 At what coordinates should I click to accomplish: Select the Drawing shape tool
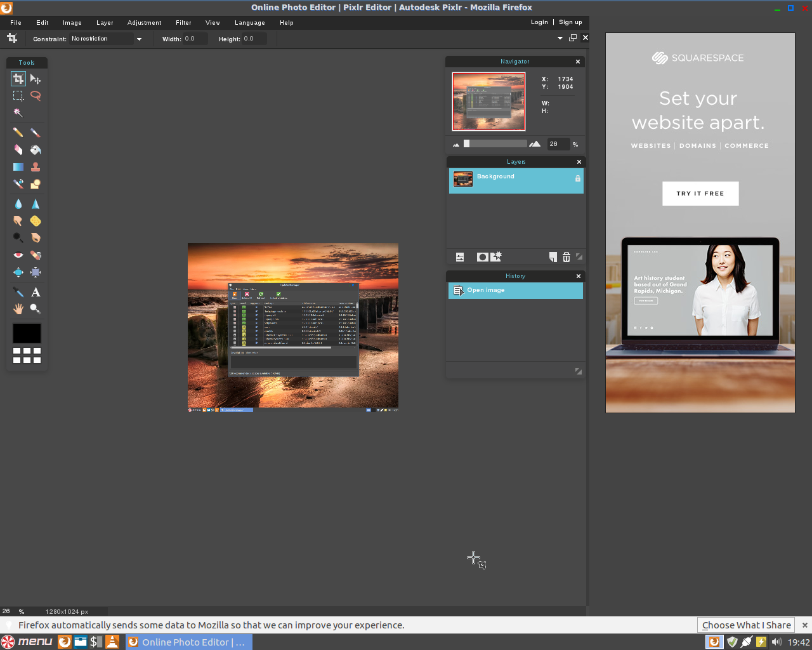[36, 184]
